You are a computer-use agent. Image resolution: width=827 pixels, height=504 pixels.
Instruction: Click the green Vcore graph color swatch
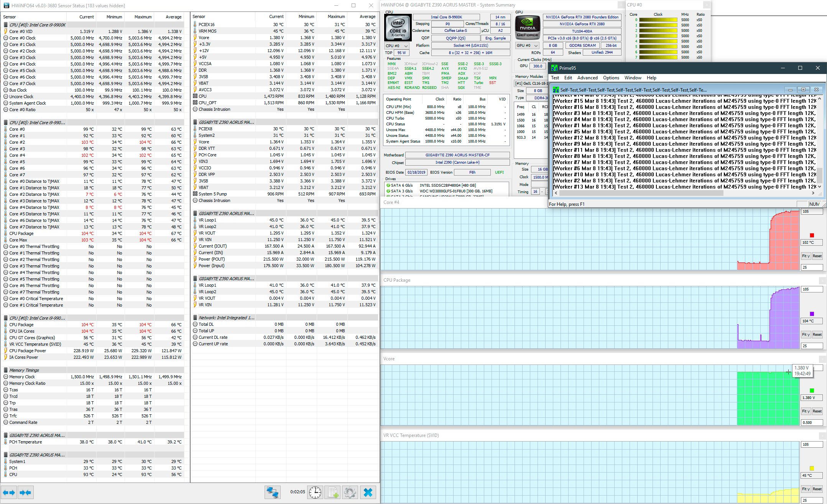coord(812,391)
